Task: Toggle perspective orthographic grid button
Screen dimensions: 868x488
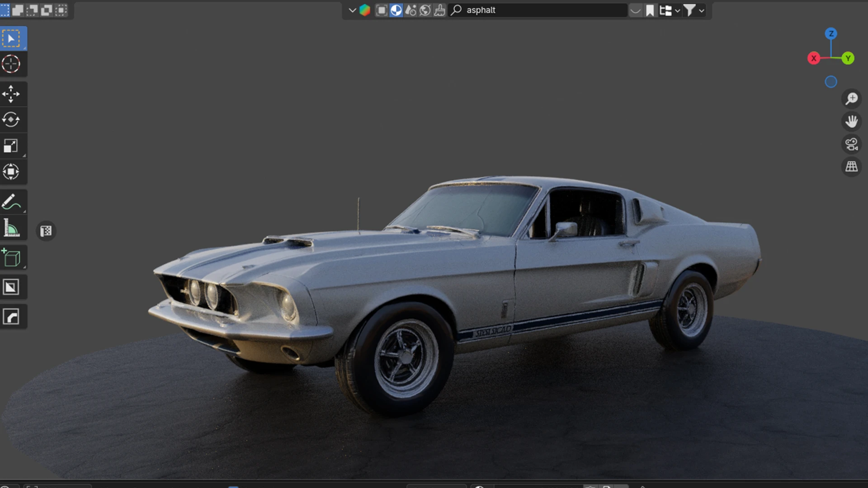Action: pos(852,167)
